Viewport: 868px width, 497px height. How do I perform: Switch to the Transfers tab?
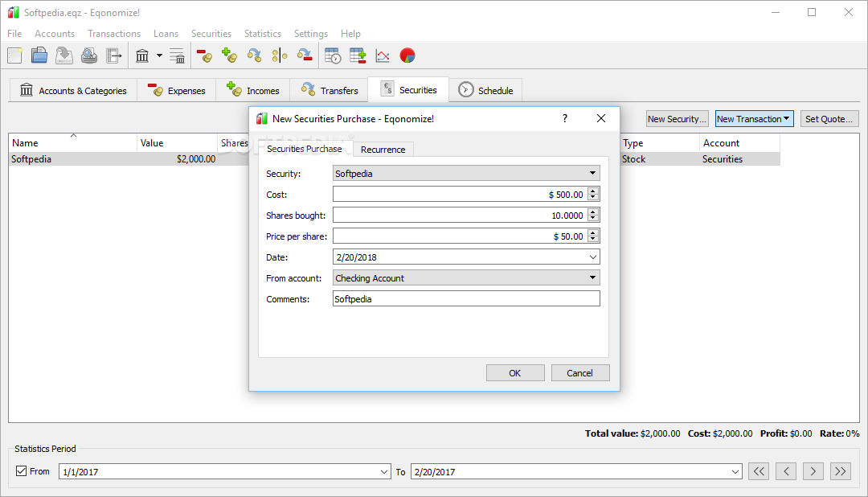329,90
